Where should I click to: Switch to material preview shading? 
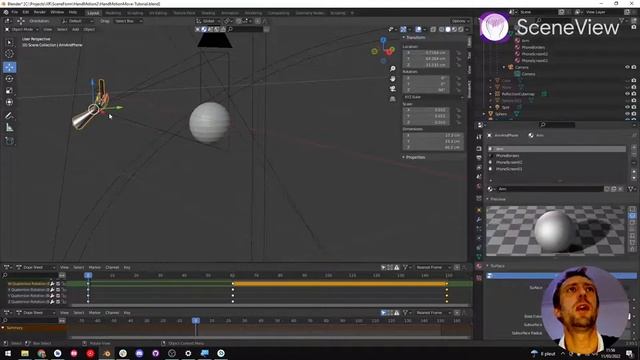coord(454,29)
